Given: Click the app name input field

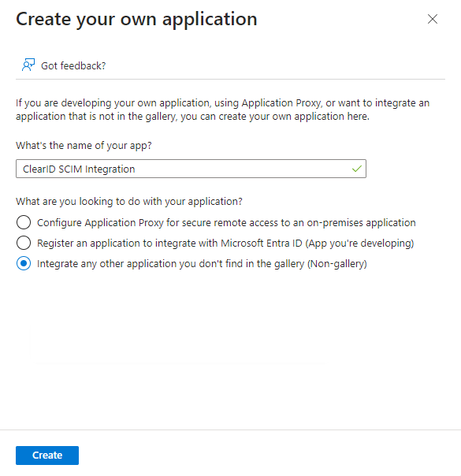Looking at the screenshot, I should 191,169.
